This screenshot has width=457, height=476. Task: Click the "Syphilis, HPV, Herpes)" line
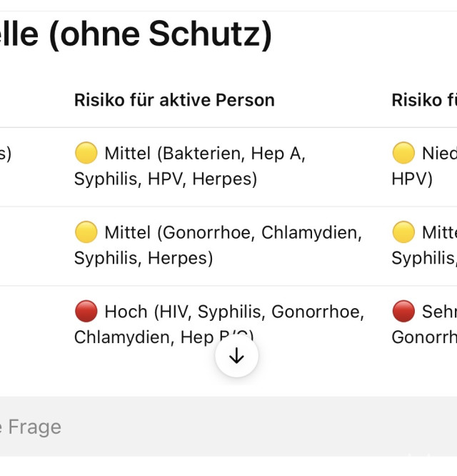tap(166, 179)
